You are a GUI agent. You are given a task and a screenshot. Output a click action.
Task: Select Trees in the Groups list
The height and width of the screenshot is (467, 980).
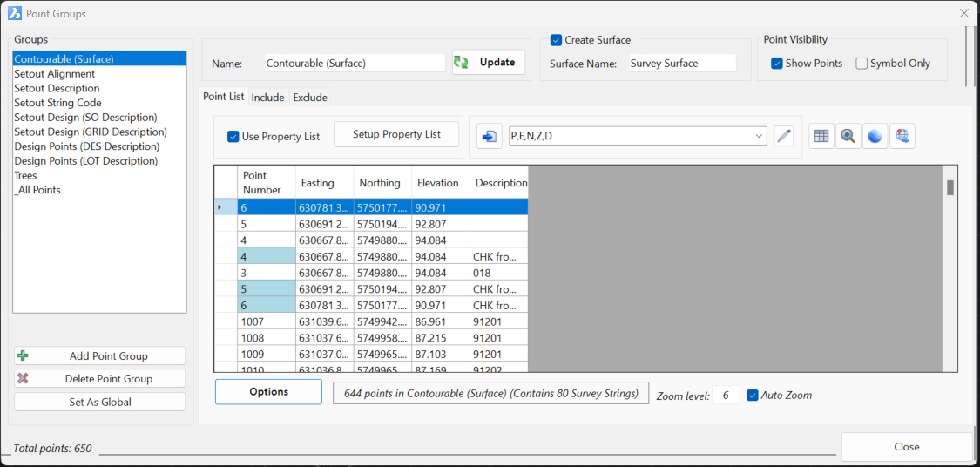pyautogui.click(x=26, y=175)
